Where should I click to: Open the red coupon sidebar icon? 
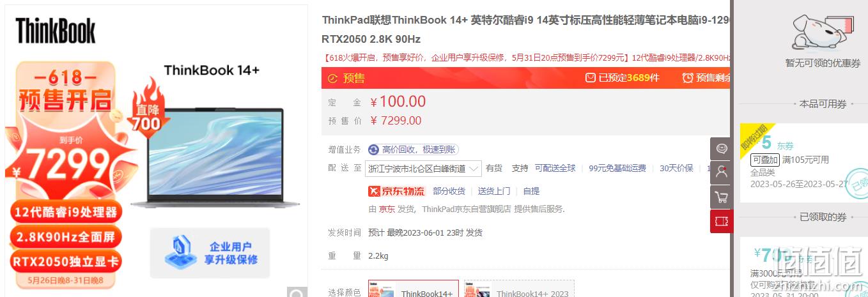point(721,221)
